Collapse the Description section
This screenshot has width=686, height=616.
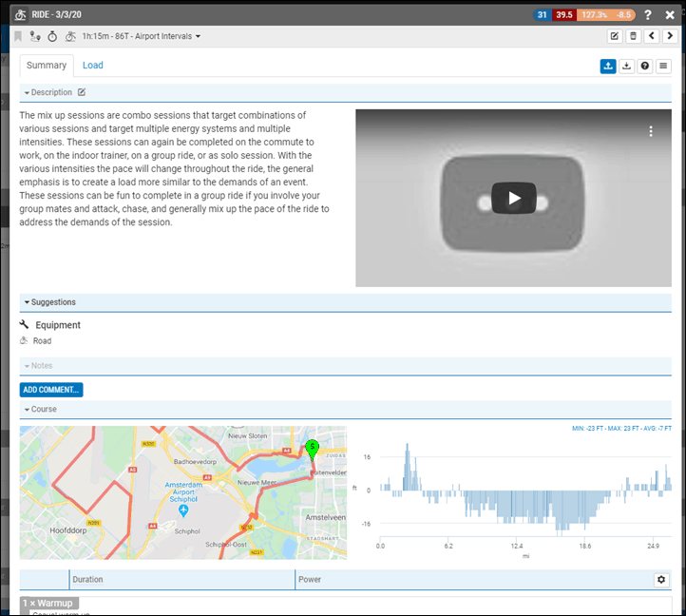[48, 92]
